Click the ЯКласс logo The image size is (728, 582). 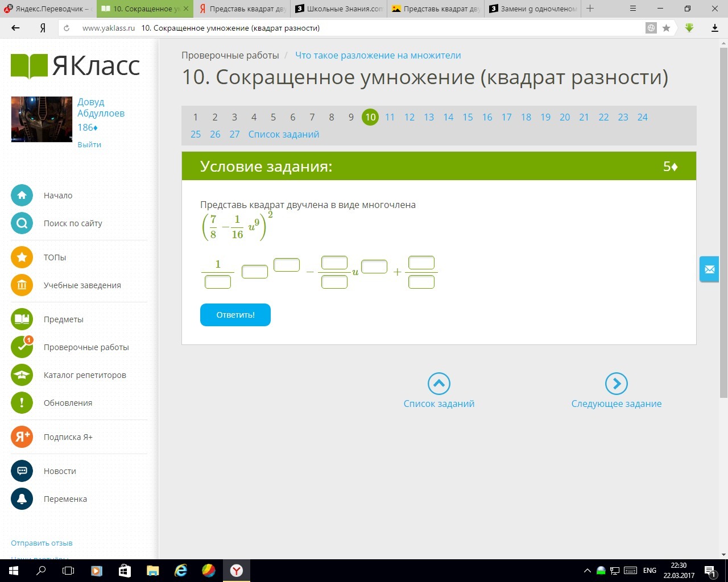pos(75,66)
